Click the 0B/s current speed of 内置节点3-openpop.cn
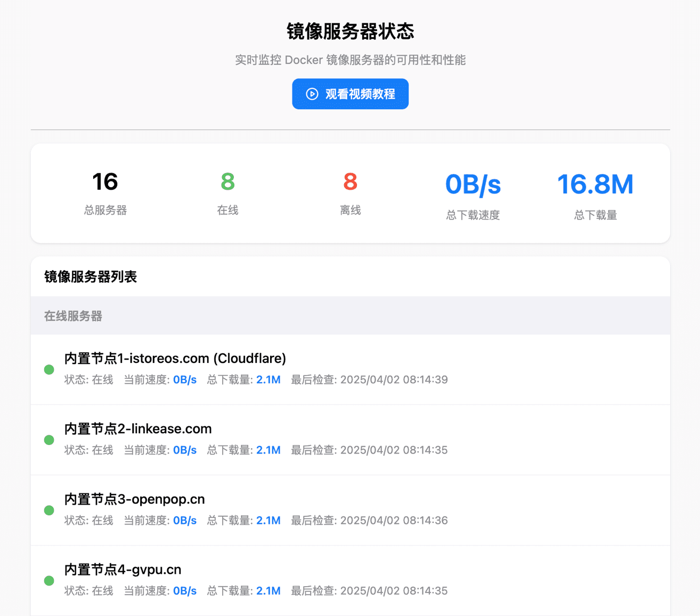700x616 pixels. 184,521
